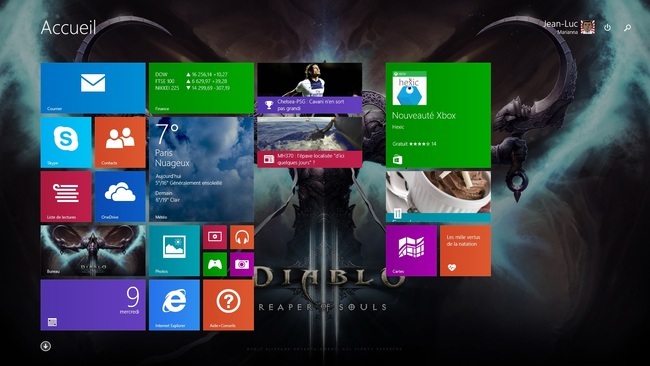Open the Aide+Conseils help tile
Image resolution: width=650 pixels, height=366 pixels.
pos(228,305)
